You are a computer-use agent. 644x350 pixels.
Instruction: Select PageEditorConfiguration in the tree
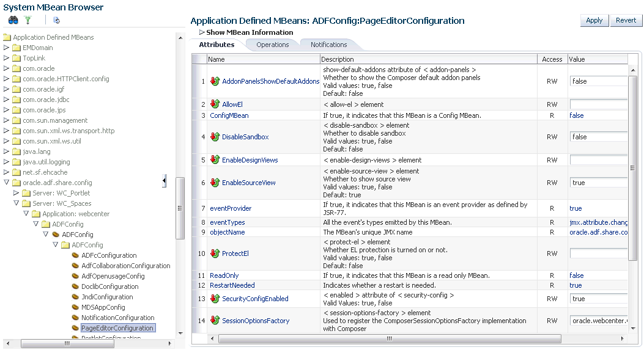pos(117,328)
